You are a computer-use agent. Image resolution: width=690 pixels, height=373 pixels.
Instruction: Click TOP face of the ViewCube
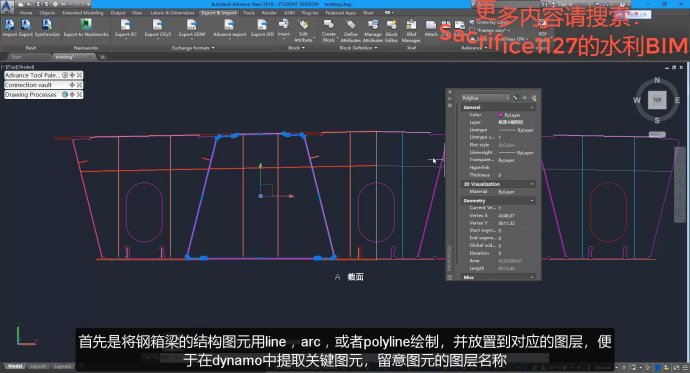657,100
